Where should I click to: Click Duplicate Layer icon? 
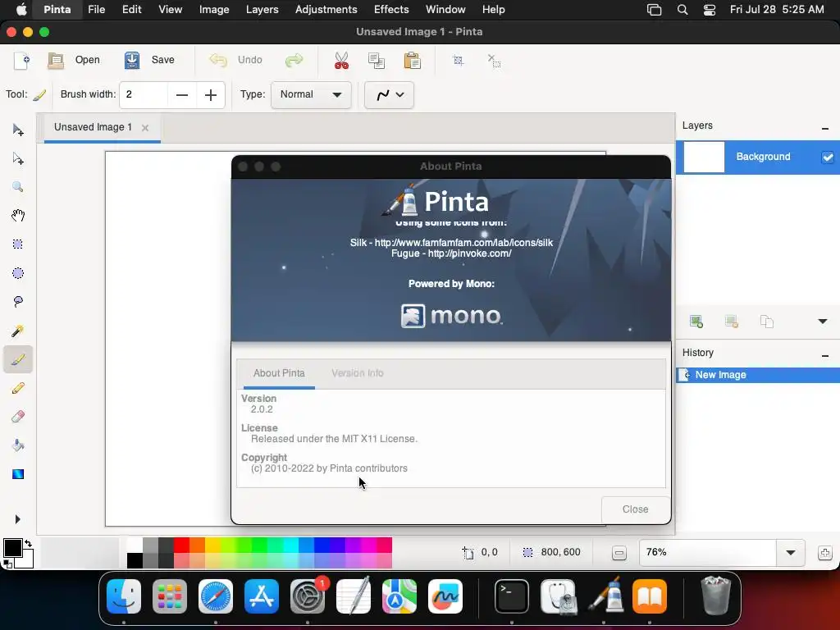click(767, 322)
